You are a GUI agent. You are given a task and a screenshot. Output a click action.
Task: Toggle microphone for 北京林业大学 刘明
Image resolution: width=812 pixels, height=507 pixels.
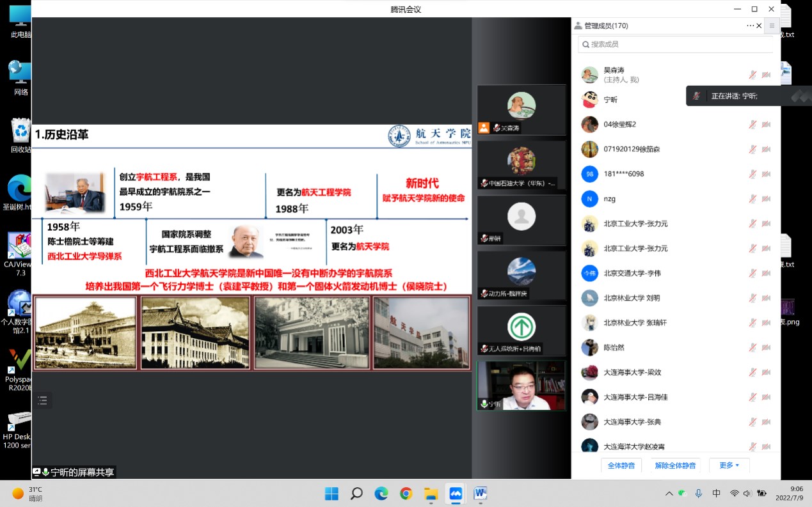752,298
